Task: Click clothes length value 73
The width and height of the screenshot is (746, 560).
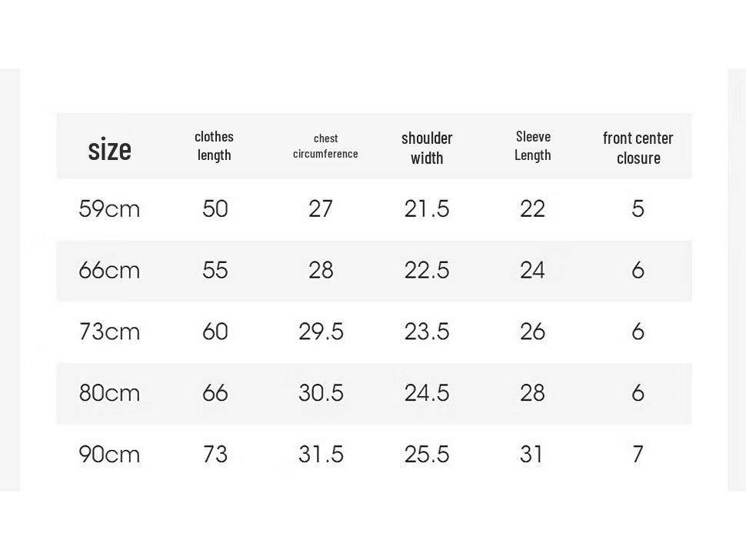Action: click(215, 455)
